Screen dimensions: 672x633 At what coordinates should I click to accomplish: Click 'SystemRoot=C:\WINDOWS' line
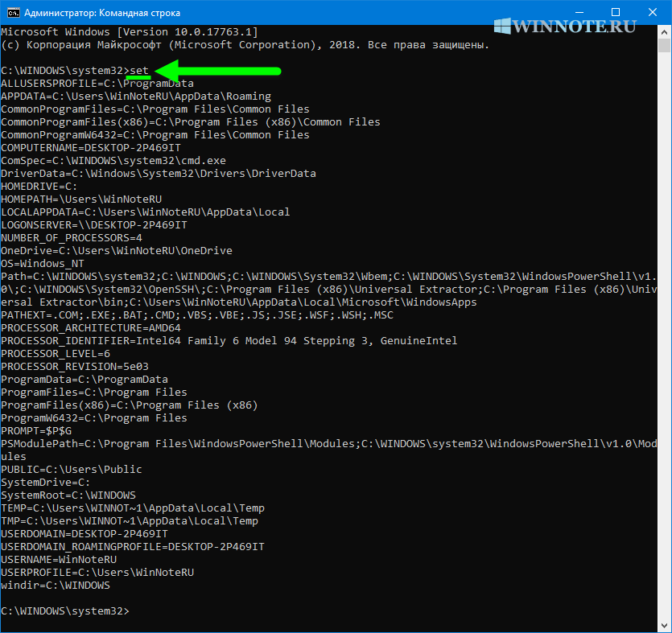click(x=68, y=495)
